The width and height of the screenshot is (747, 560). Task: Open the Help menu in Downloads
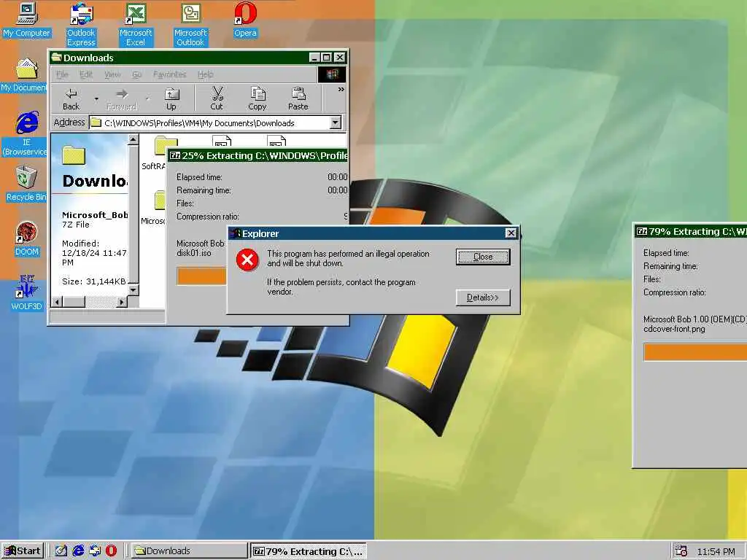point(205,74)
